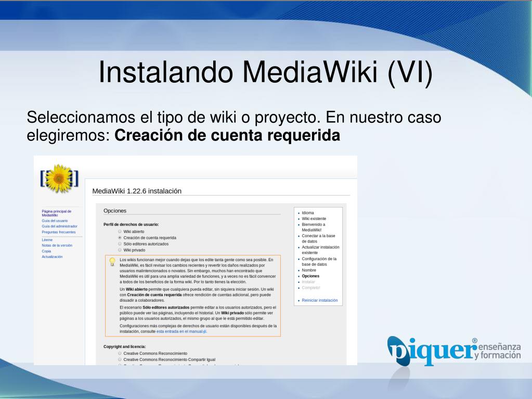Click Actualizar instalación existente step
The height and width of the screenshot is (399, 532).
[320, 250]
